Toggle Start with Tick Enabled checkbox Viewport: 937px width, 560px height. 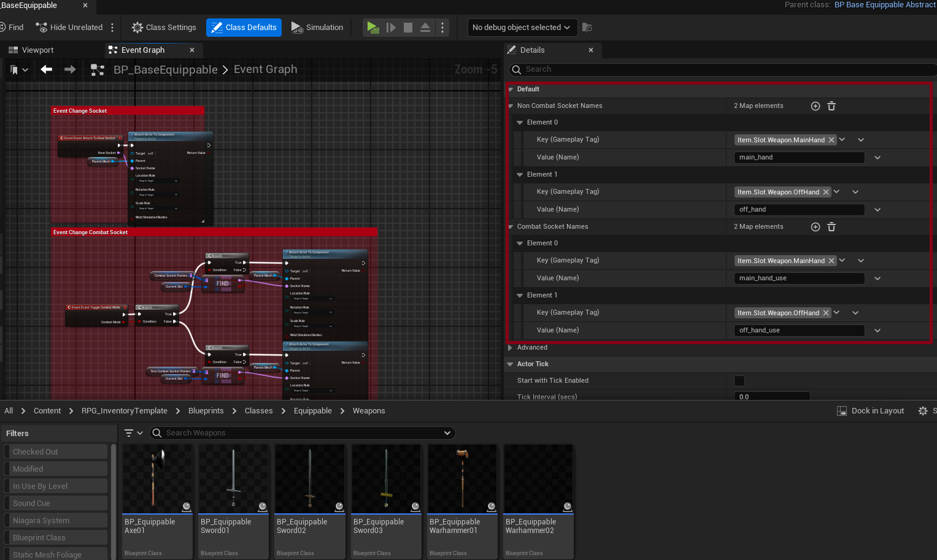tap(739, 381)
